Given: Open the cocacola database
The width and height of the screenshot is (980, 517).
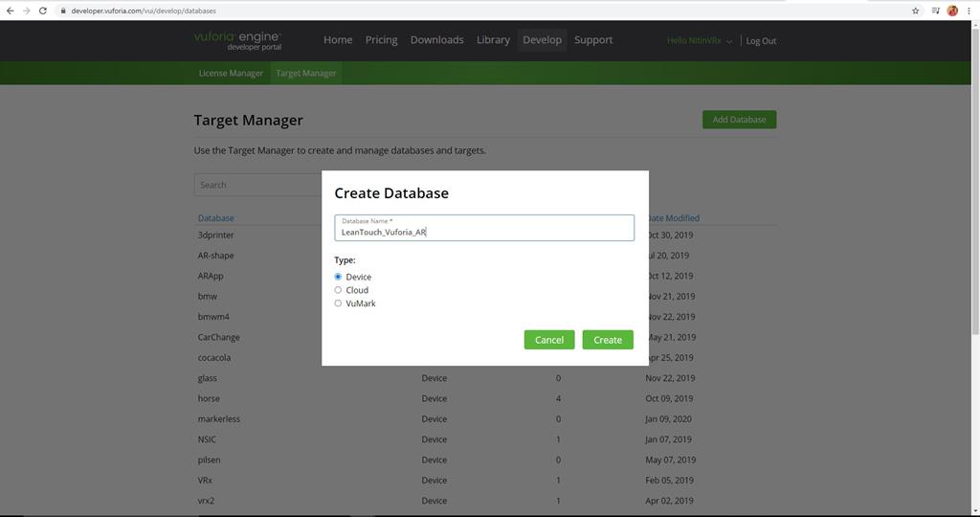Looking at the screenshot, I should click(x=214, y=357).
